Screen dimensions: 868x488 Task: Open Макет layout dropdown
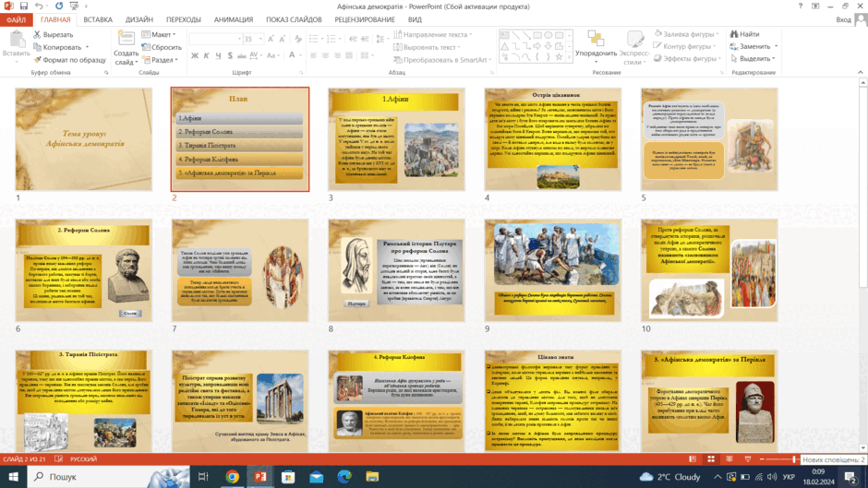(159, 34)
